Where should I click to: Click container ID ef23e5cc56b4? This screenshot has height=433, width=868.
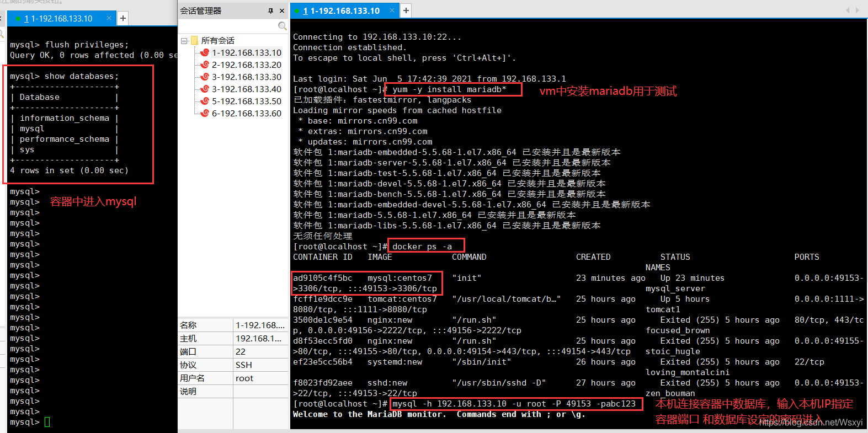point(323,362)
